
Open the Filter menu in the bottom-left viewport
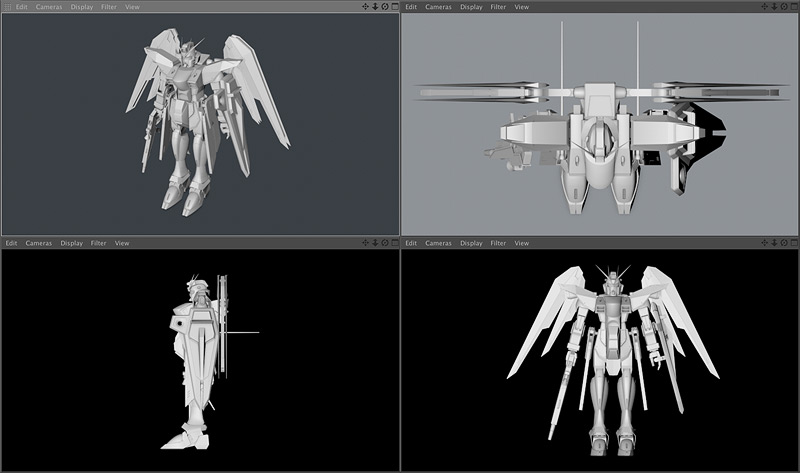(98, 243)
